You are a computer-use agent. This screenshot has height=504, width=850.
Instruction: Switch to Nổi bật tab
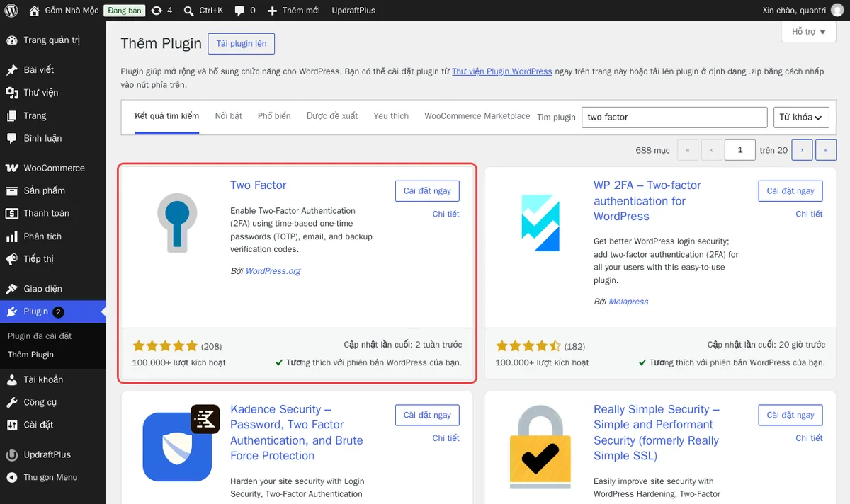tap(229, 116)
